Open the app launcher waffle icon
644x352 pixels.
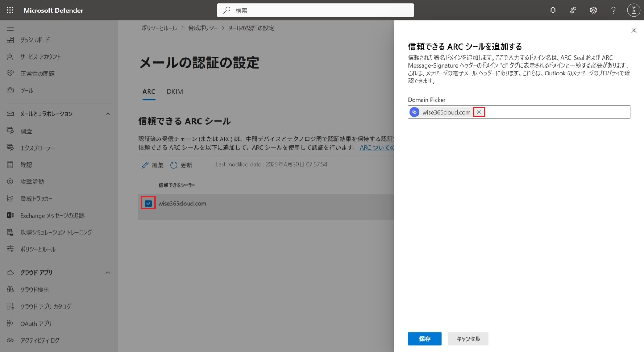coord(10,10)
